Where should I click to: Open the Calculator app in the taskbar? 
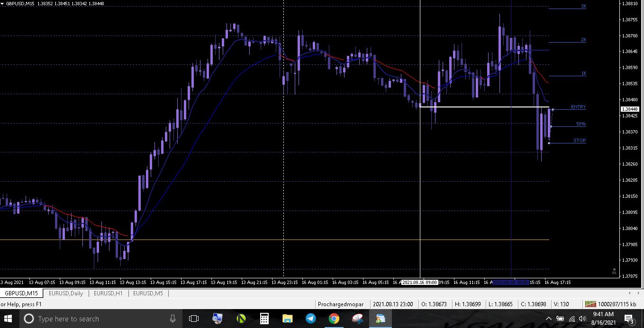pyautogui.click(x=264, y=319)
